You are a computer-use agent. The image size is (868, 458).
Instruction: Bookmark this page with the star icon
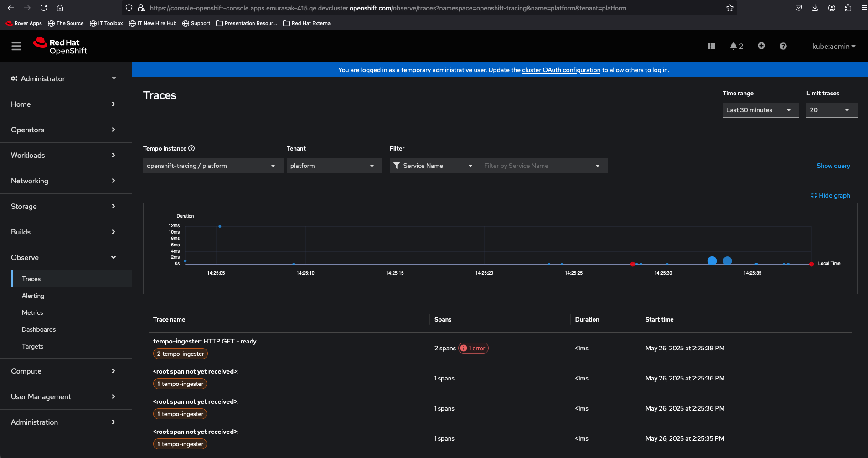coord(729,8)
